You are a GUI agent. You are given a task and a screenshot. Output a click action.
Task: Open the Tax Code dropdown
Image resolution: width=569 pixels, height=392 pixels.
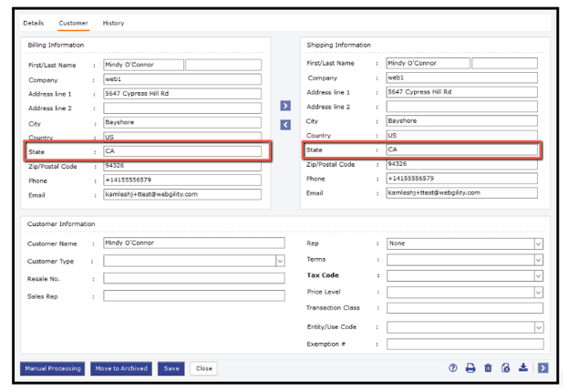click(x=538, y=276)
